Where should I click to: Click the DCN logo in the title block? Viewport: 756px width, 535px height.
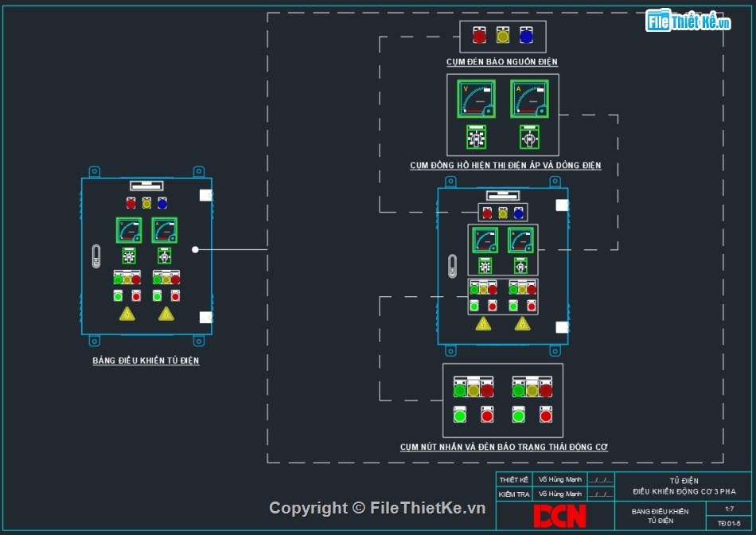(559, 516)
